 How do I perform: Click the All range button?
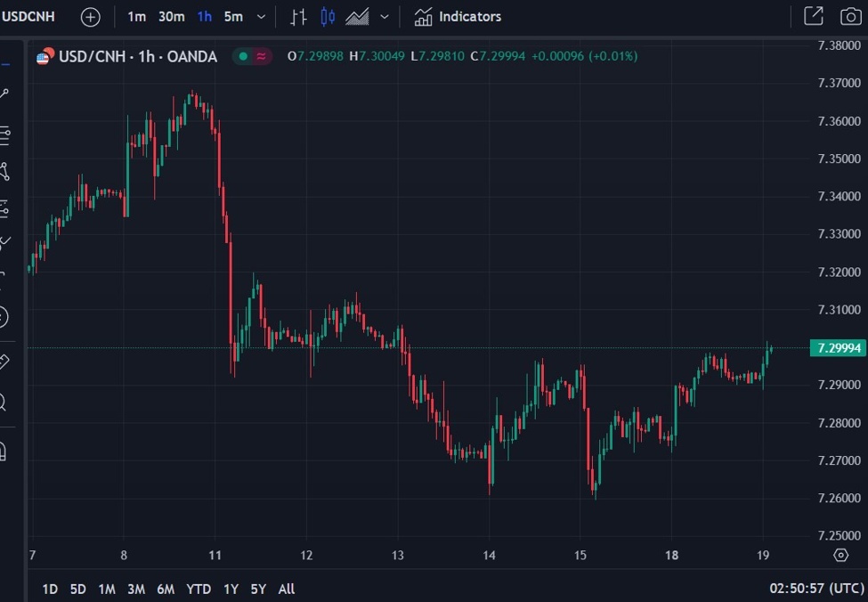click(x=286, y=589)
